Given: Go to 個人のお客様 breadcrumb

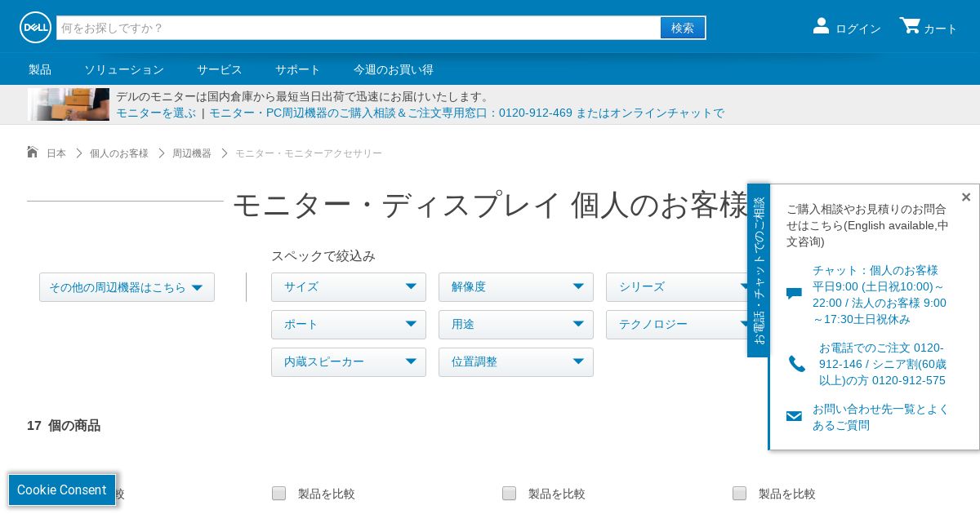Looking at the screenshot, I should point(119,153).
